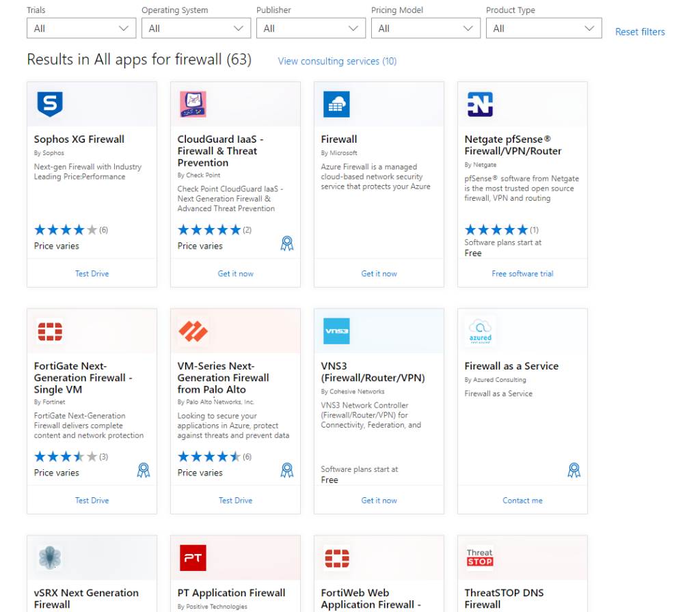Open FortiGate Next-Generation Firewall - Single VM title

point(83,377)
